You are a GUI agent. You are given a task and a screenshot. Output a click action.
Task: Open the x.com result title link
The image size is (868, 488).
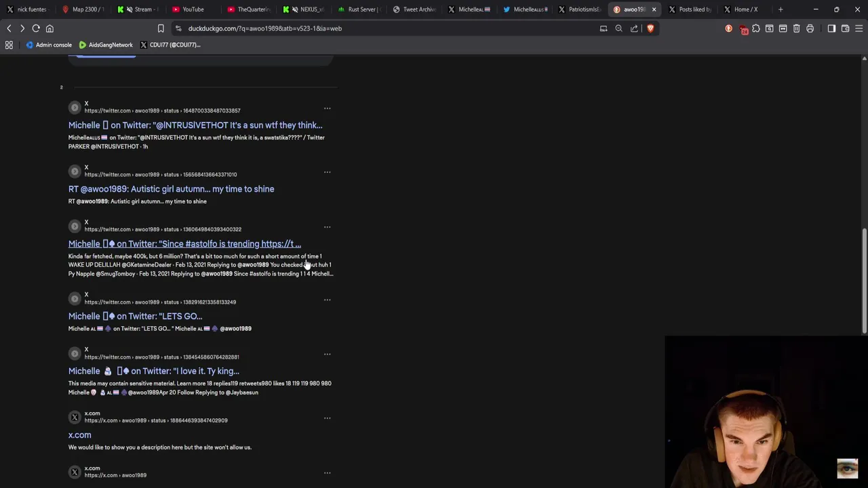tap(79, 435)
